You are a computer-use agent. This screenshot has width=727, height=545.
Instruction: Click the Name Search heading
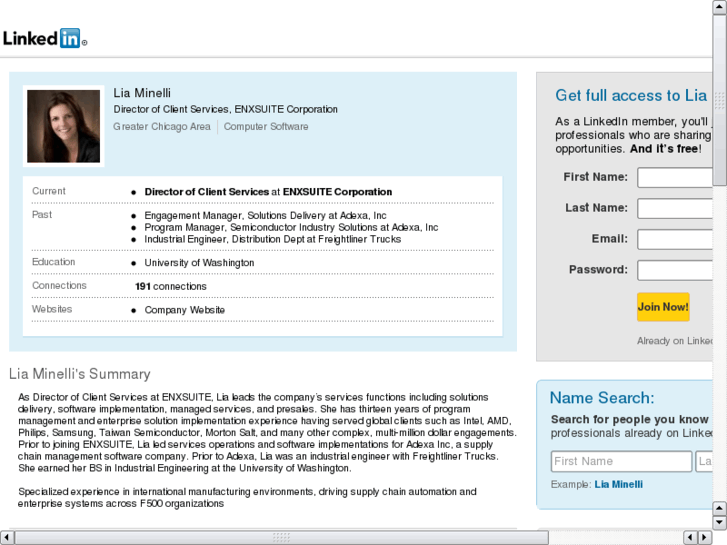[x=602, y=398]
